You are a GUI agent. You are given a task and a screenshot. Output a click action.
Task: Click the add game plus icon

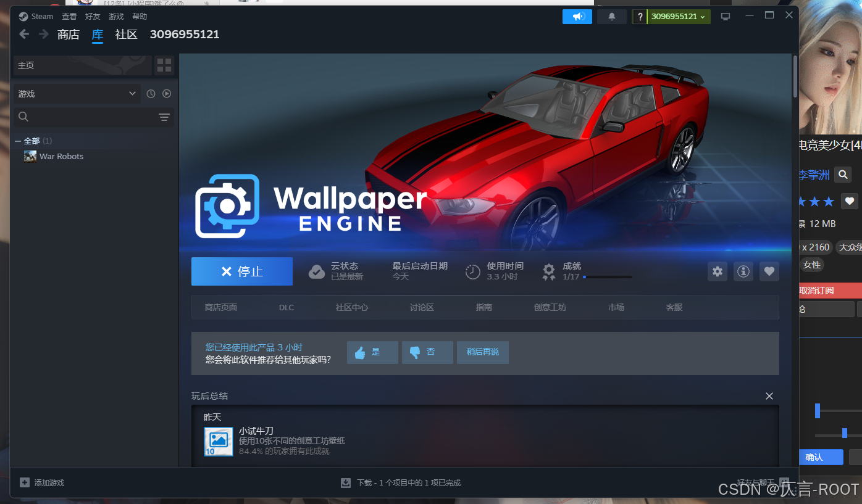(x=25, y=482)
